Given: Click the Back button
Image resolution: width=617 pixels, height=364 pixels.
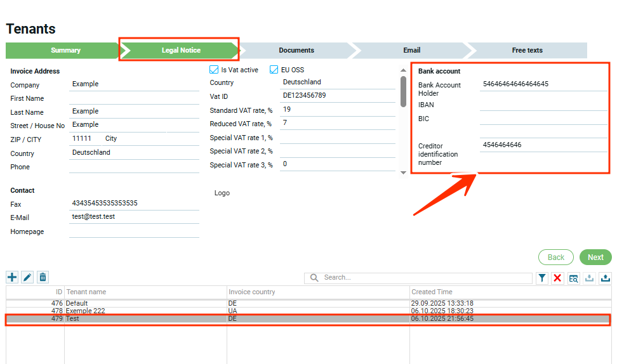Looking at the screenshot, I should pos(556,257).
